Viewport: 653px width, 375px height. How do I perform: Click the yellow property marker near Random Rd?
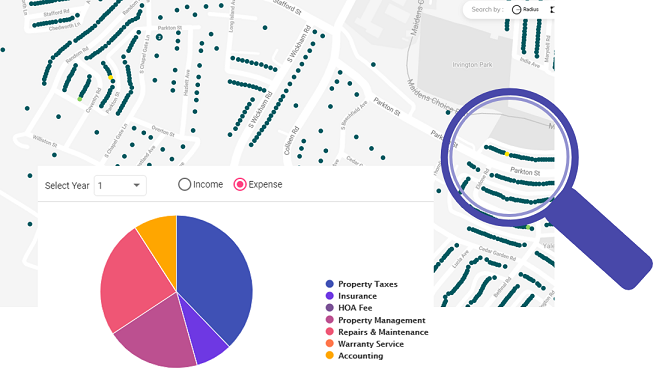[x=110, y=78]
